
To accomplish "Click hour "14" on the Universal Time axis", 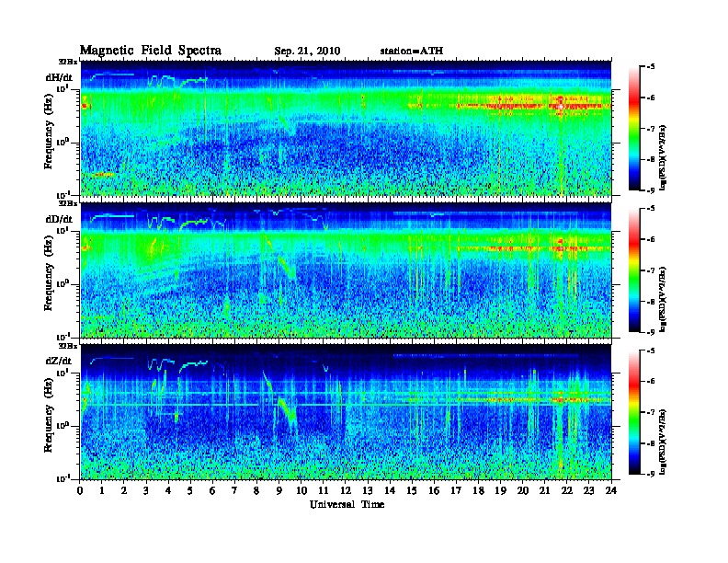I will pyautogui.click(x=390, y=491).
